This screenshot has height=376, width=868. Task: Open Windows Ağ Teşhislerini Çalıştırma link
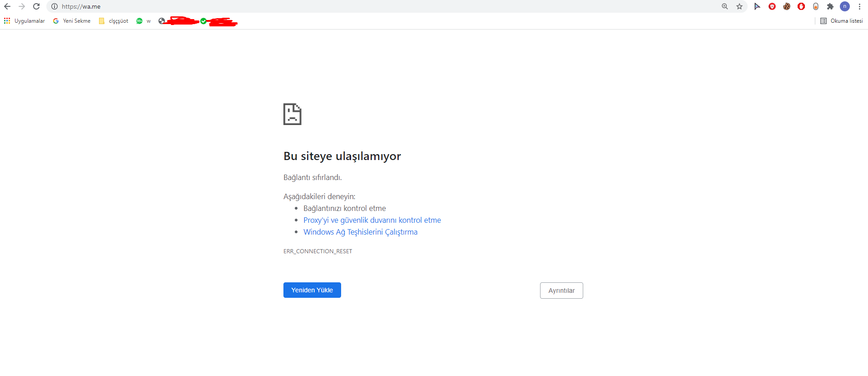point(360,232)
